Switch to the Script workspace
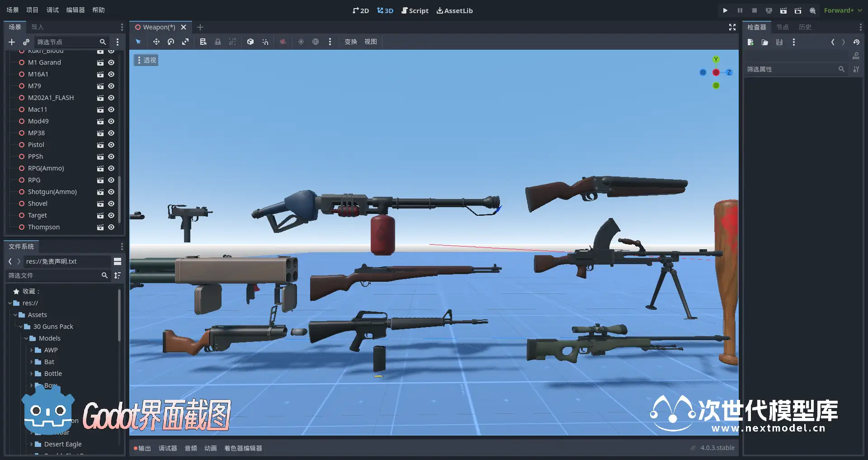 415,10
